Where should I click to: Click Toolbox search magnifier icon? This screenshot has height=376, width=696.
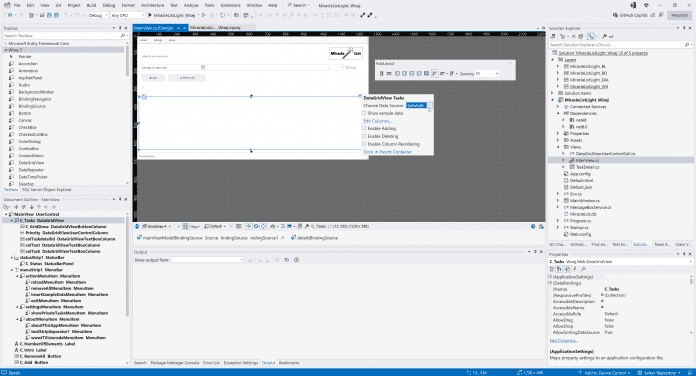click(123, 36)
